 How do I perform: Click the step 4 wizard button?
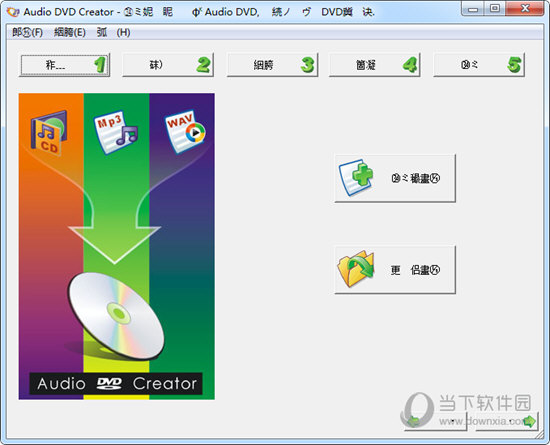tap(374, 65)
